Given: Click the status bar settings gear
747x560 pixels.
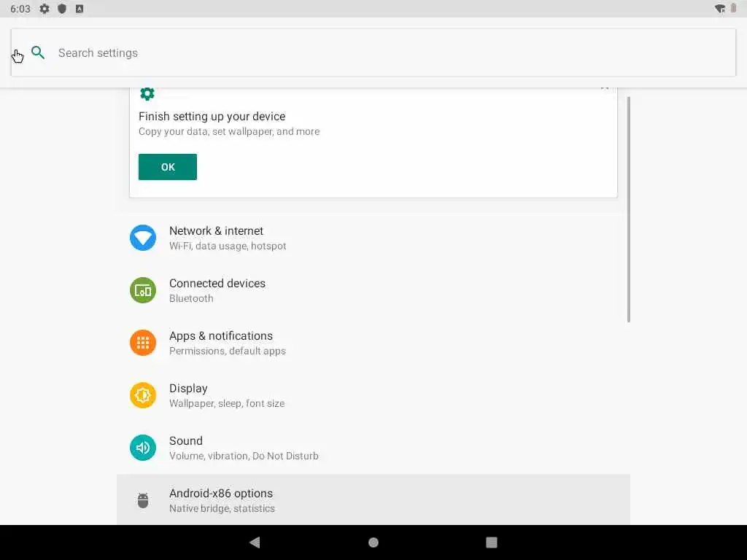Looking at the screenshot, I should click(x=44, y=9).
